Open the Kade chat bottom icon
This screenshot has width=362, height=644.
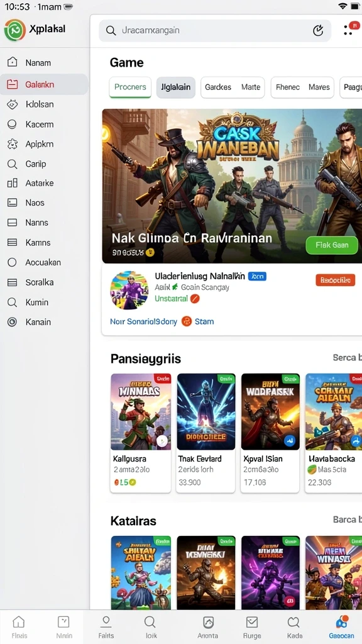point(294,622)
